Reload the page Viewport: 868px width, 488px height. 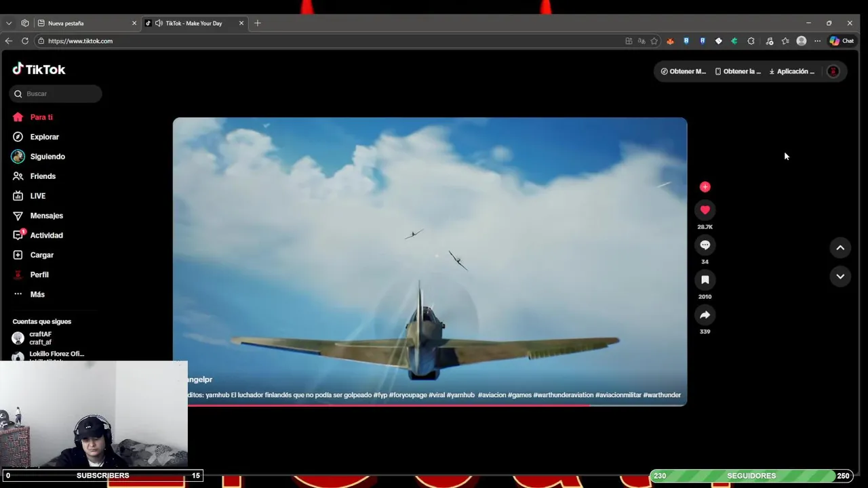[25, 41]
